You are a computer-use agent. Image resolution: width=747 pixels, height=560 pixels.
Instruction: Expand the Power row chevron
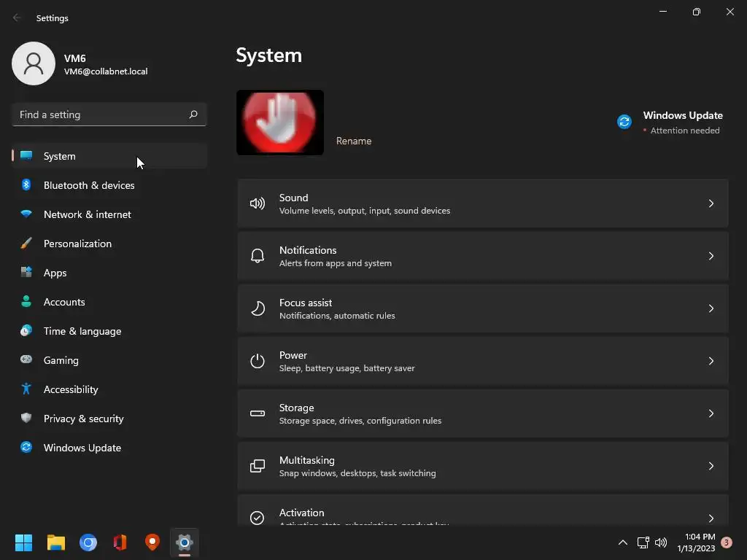pos(711,361)
